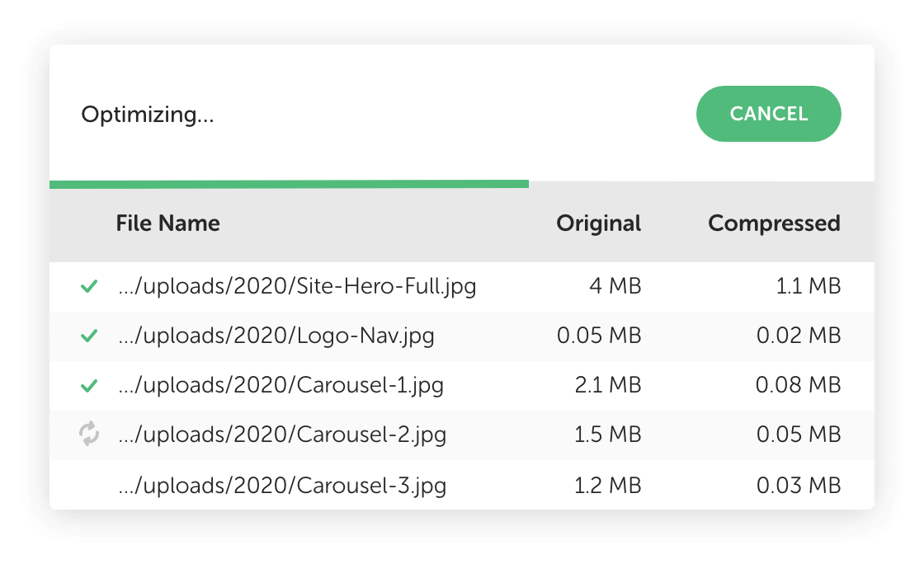Click the Optimizing... status text
Image resolution: width=924 pixels, height=564 pixels.
coord(147,115)
